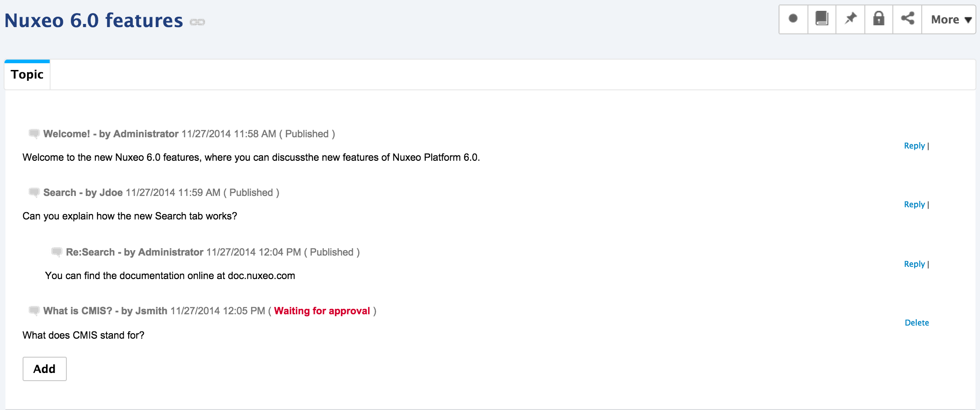980x410 pixels.
Task: Click the follow dot icon in toolbar
Action: [793, 19]
